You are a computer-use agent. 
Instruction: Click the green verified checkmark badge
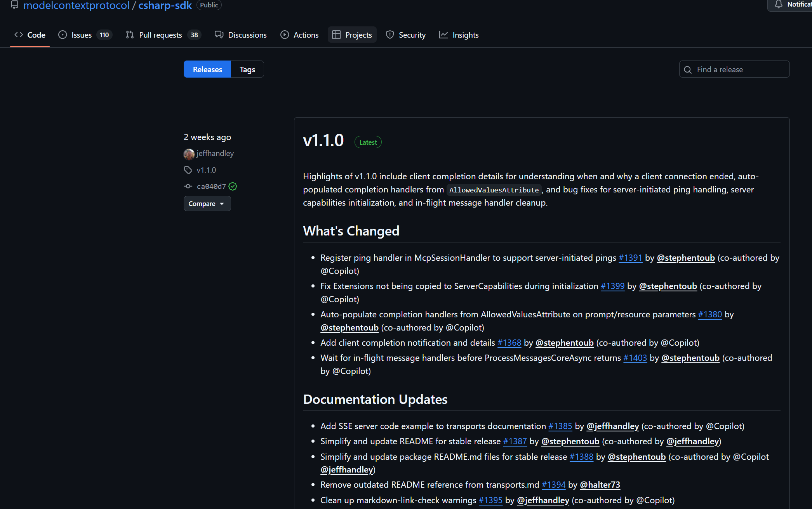point(233,187)
